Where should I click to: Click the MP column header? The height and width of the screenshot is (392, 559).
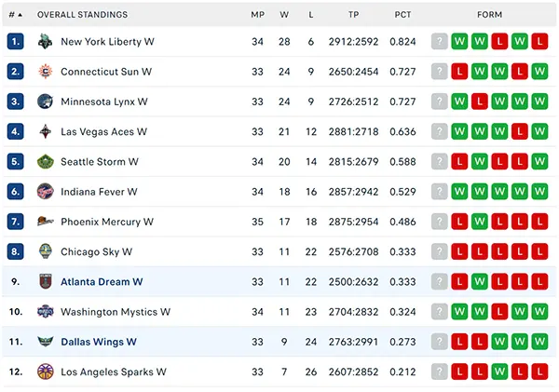257,15
